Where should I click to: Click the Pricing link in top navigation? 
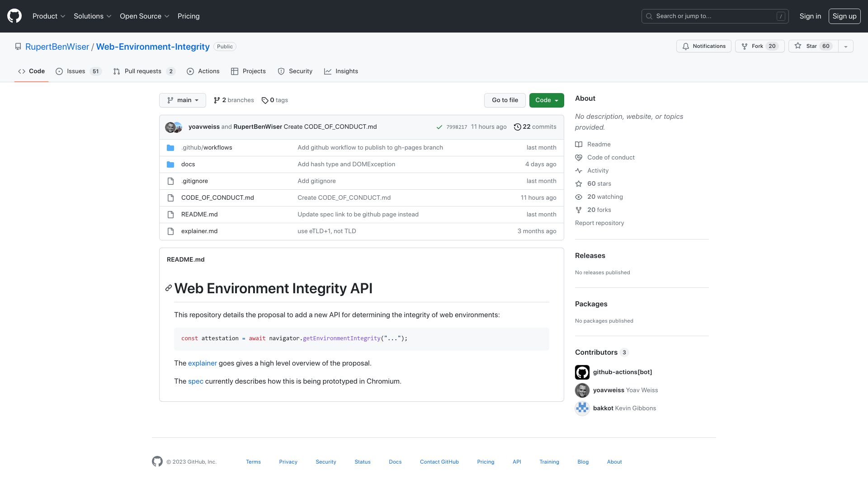coord(189,16)
